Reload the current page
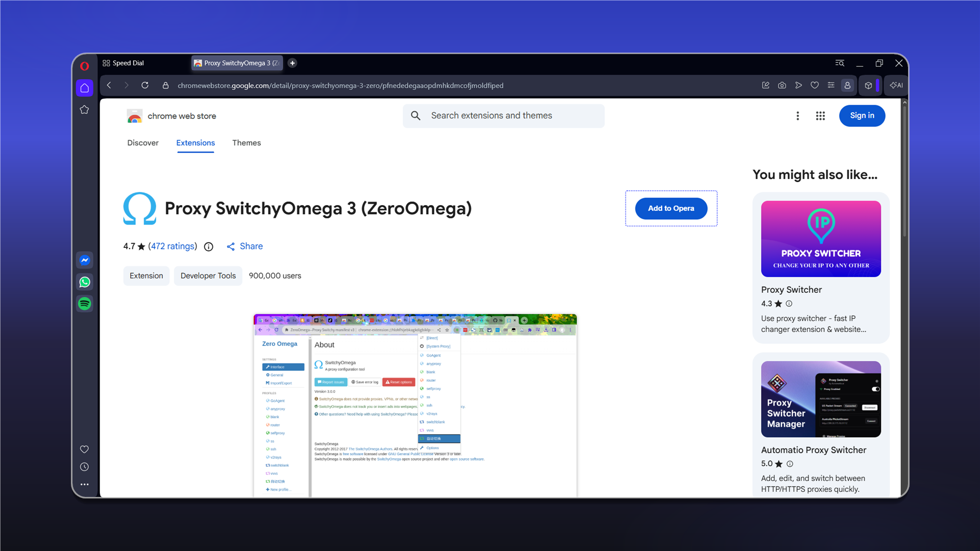Image resolution: width=980 pixels, height=551 pixels. 145,86
